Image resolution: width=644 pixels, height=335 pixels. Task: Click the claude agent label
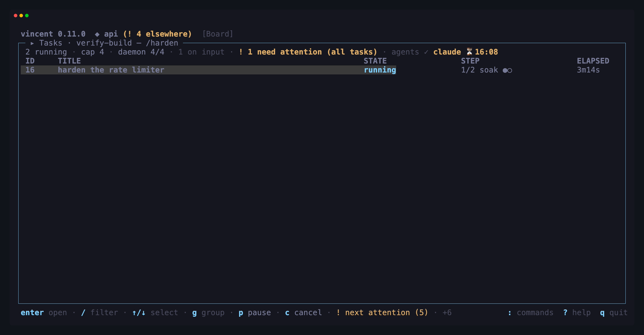447,52
